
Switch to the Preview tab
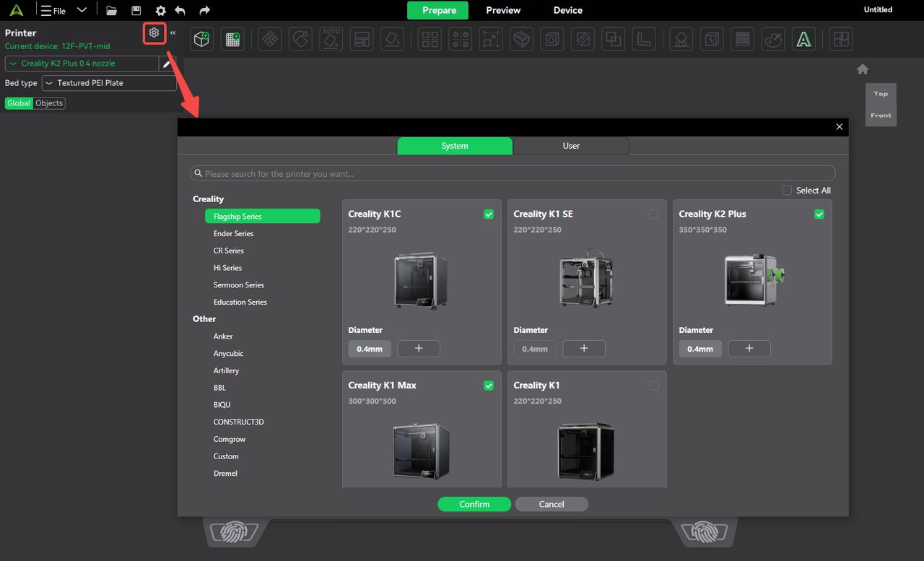pos(503,10)
